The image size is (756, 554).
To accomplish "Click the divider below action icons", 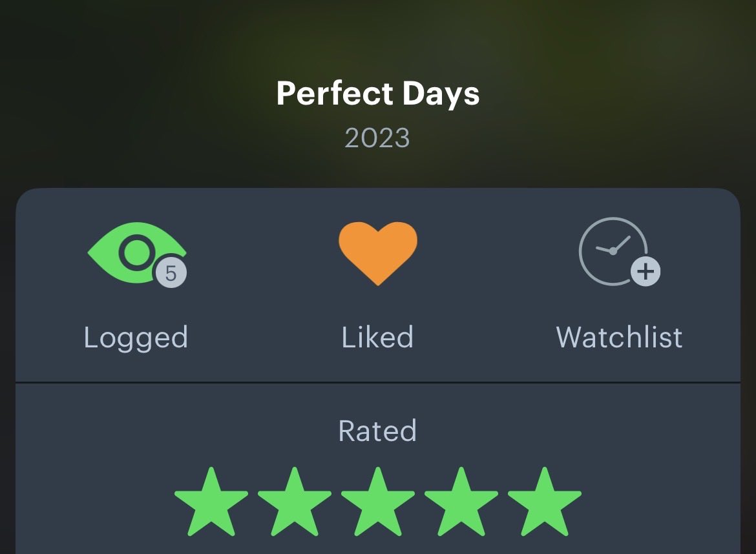I will point(378,382).
